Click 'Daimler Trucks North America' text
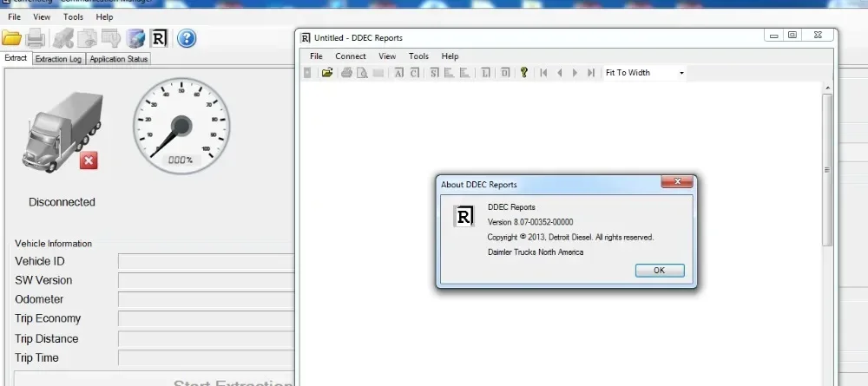This screenshot has height=386, width=868. [x=536, y=252]
